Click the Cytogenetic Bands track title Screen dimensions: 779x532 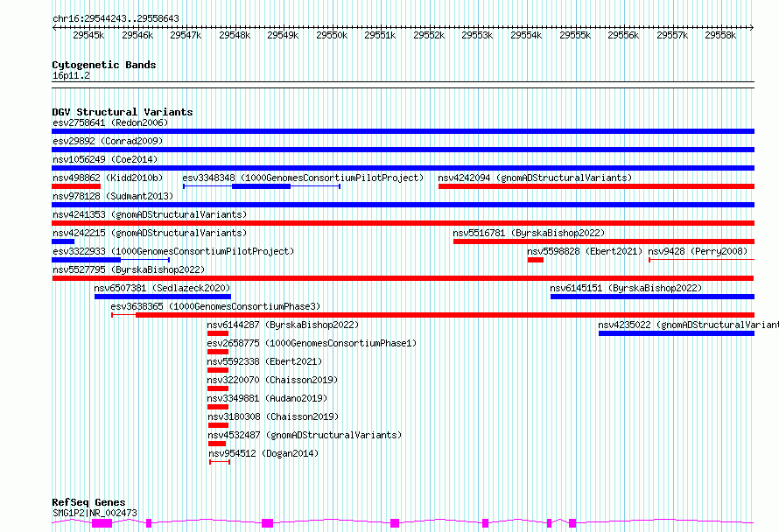click(104, 65)
